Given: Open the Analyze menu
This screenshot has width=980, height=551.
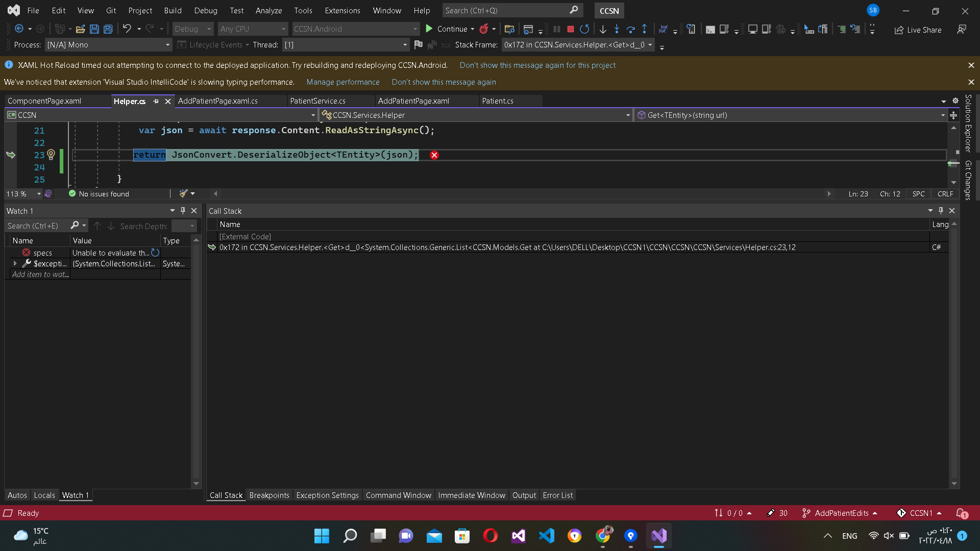Looking at the screenshot, I should [268, 10].
